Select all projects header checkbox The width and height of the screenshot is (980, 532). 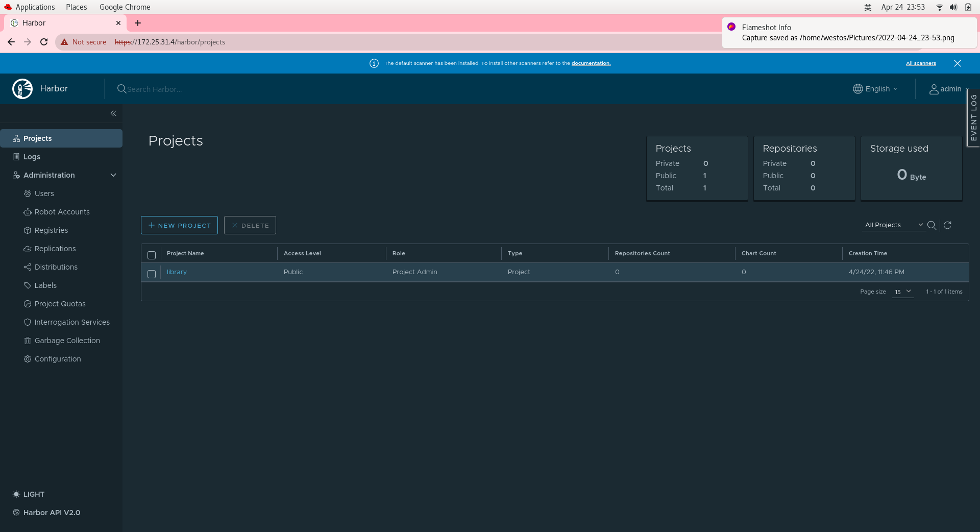[x=152, y=255]
